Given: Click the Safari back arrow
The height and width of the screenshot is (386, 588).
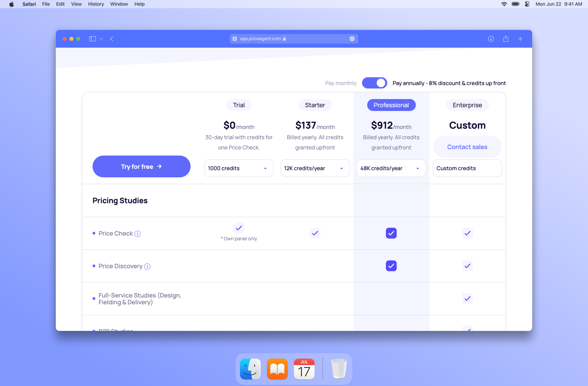Looking at the screenshot, I should [112, 39].
